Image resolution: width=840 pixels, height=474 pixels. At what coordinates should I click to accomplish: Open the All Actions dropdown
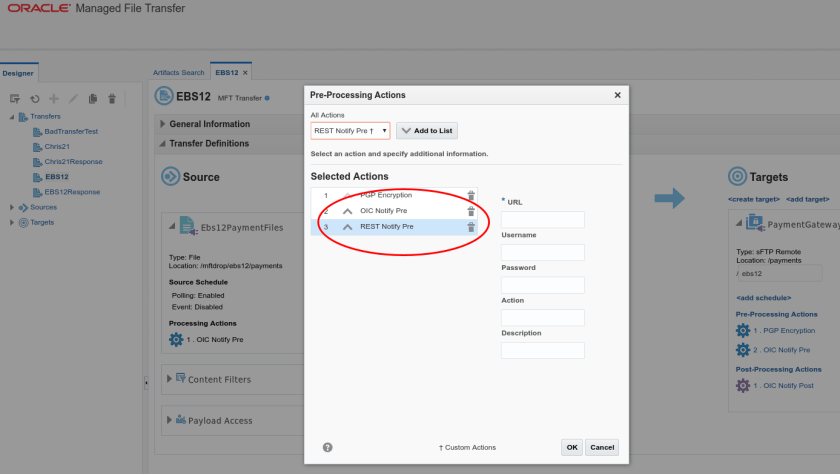click(x=349, y=131)
